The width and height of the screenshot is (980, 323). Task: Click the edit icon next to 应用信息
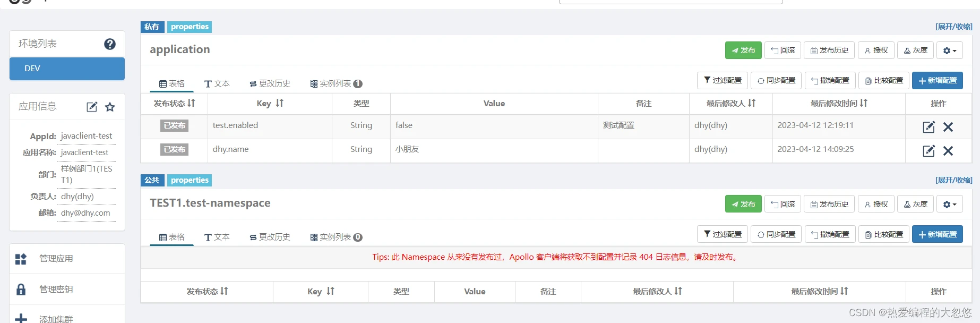pos(92,107)
